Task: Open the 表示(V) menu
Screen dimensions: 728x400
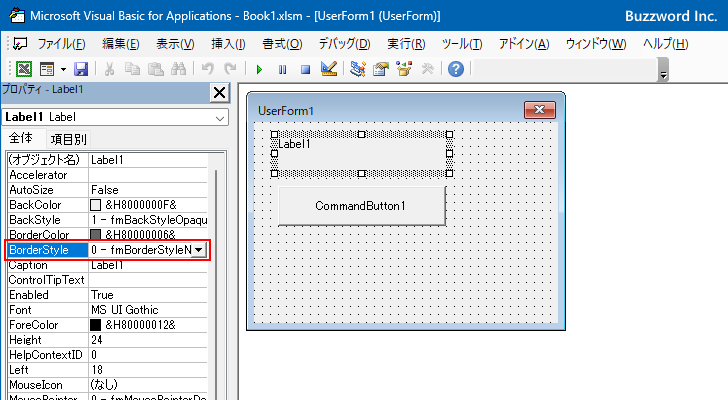Action: tap(175, 44)
